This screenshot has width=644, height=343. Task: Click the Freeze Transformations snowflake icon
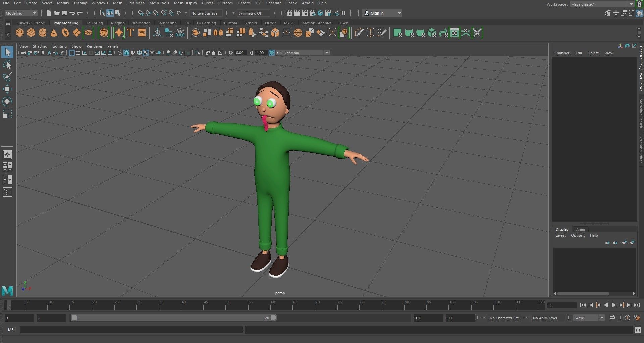pyautogui.click(x=180, y=32)
